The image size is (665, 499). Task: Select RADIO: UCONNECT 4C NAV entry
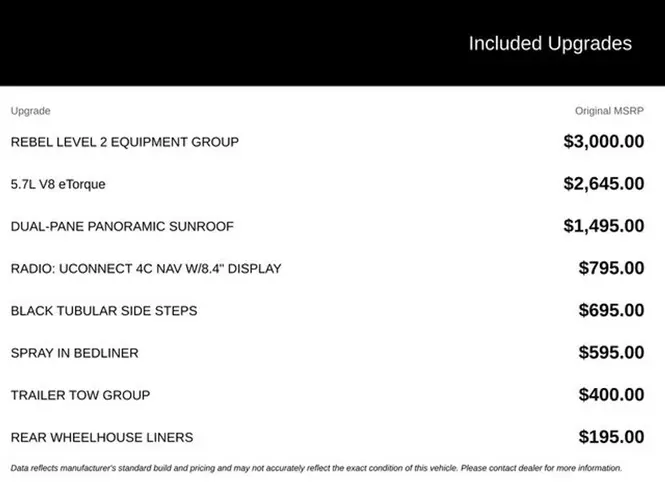tap(146, 268)
